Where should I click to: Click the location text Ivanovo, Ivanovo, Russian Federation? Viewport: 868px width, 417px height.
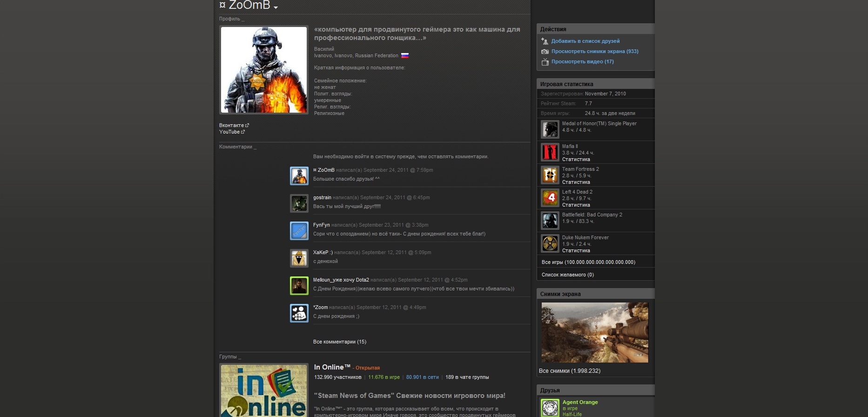356,55
